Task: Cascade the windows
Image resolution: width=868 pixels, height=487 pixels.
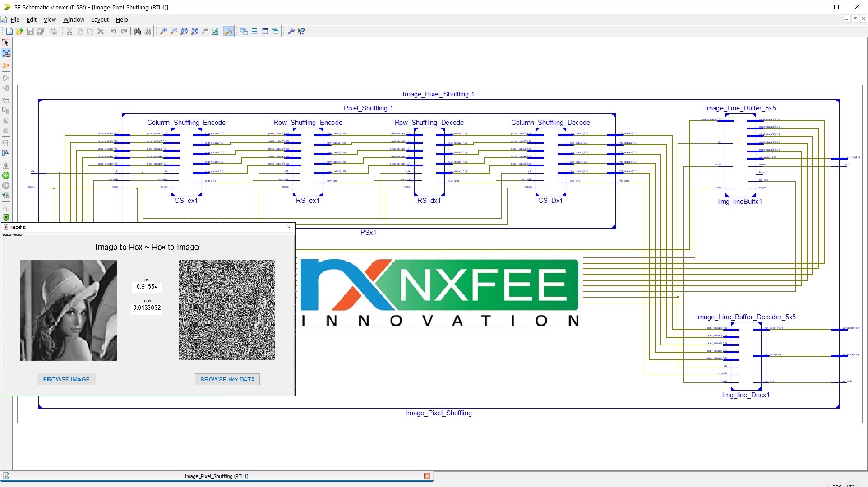Action: tap(244, 31)
